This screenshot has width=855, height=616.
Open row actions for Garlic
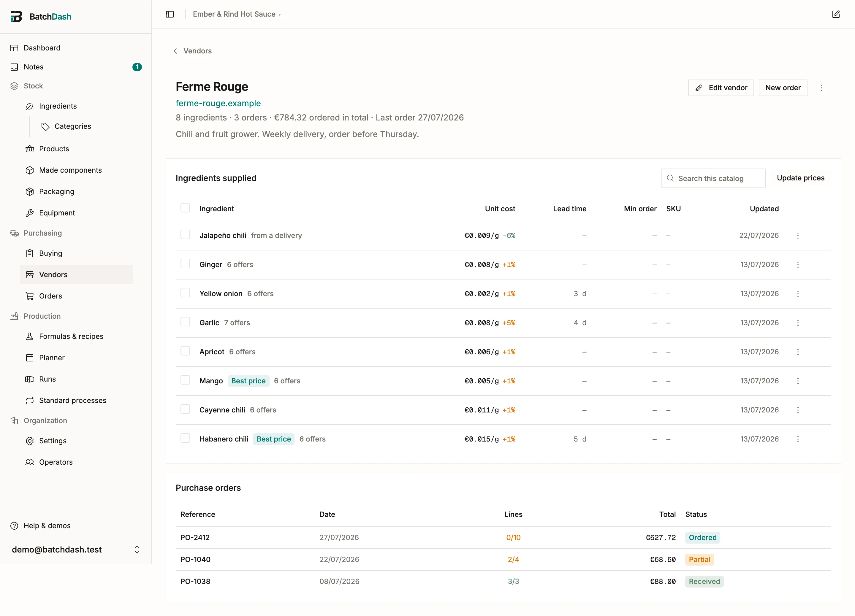pyautogui.click(x=798, y=323)
